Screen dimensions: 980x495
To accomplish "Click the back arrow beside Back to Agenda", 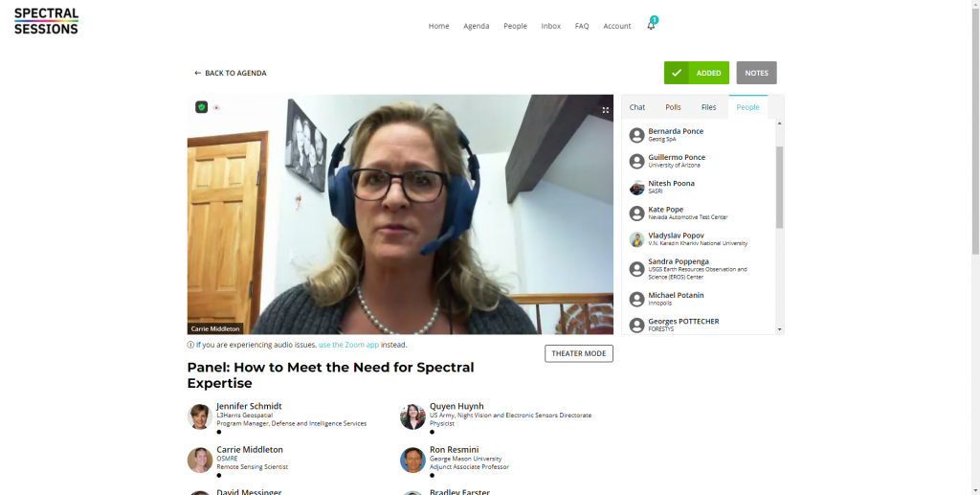I will [197, 73].
